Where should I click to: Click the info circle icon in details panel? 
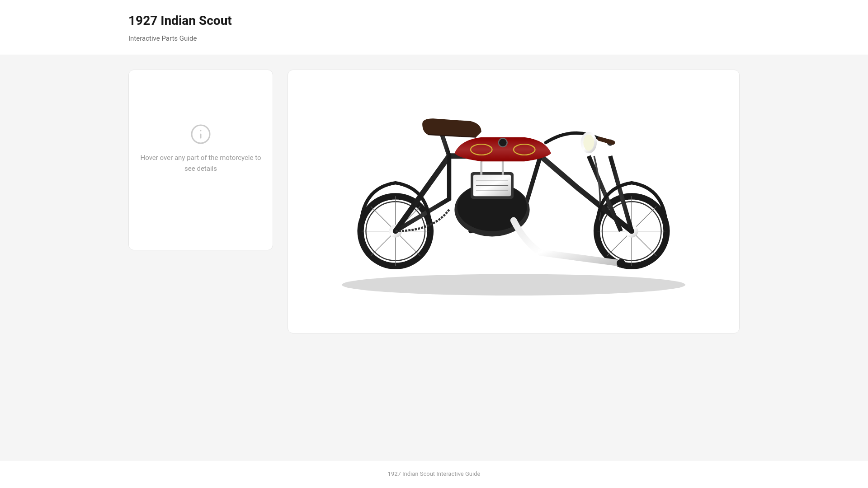point(201,134)
